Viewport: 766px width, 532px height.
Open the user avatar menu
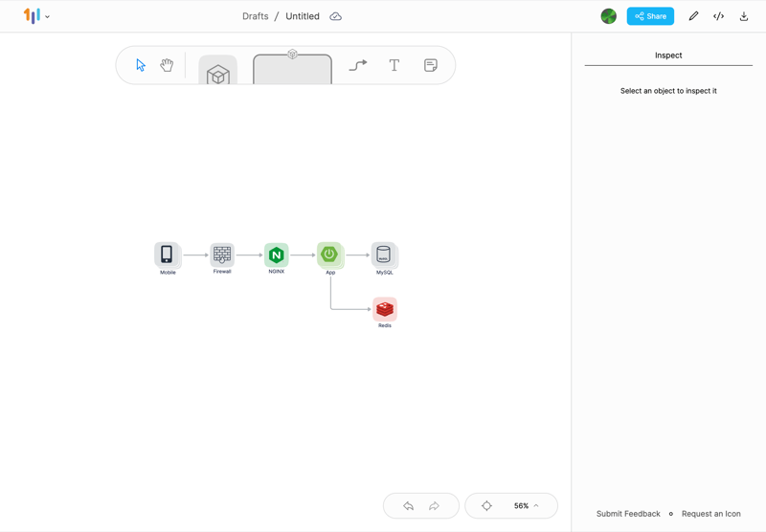(x=608, y=16)
